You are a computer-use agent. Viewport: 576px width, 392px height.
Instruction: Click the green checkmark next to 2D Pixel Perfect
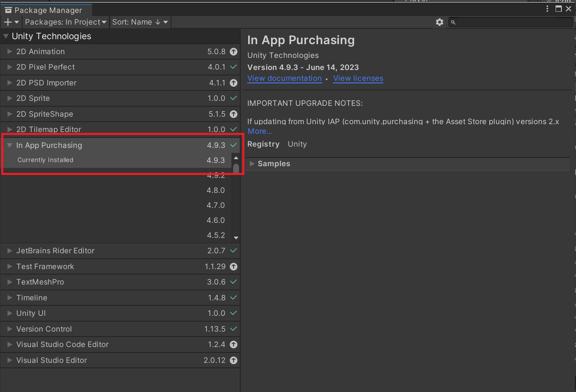(234, 67)
